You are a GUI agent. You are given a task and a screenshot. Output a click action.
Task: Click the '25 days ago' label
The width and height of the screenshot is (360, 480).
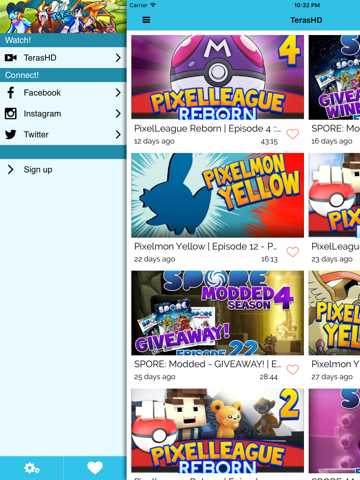click(154, 377)
